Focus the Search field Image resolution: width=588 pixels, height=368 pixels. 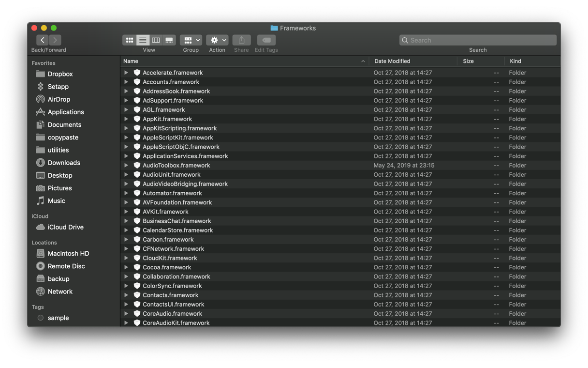tap(478, 40)
